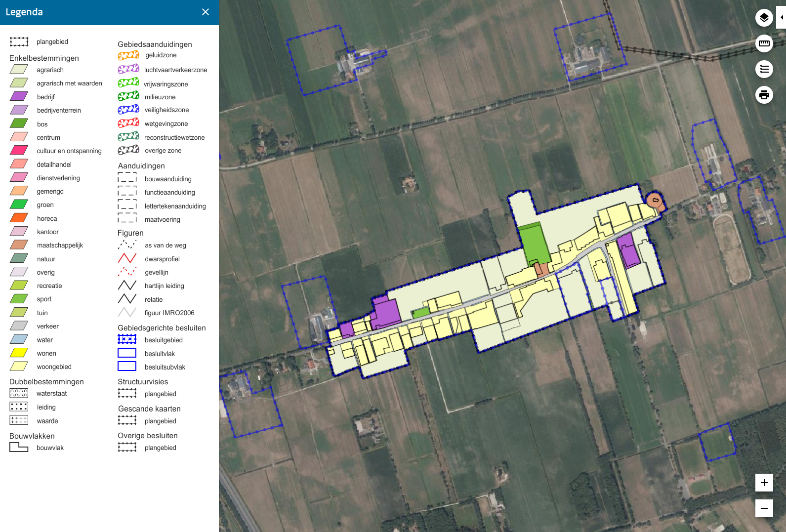Click the Enkelbestemmingen heading
Viewport: 786px width, 532px height.
coord(44,58)
